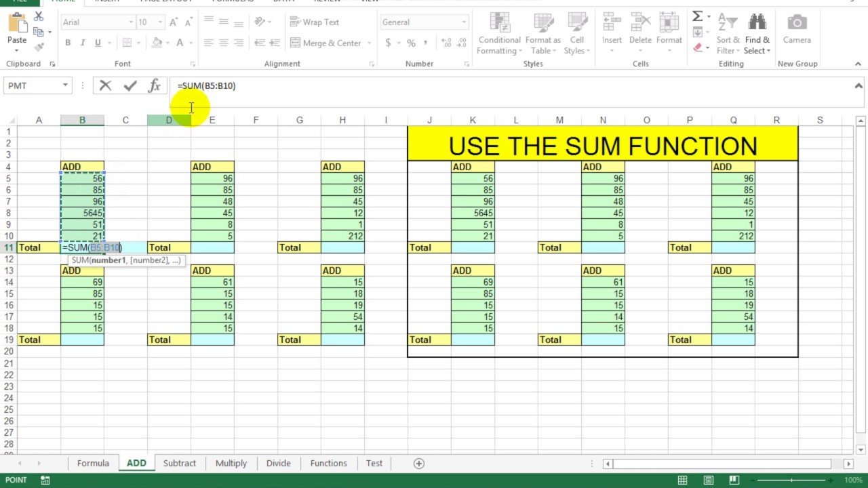Switch to the Multiply sheet tab
This screenshot has height=488, width=868.
point(231,464)
